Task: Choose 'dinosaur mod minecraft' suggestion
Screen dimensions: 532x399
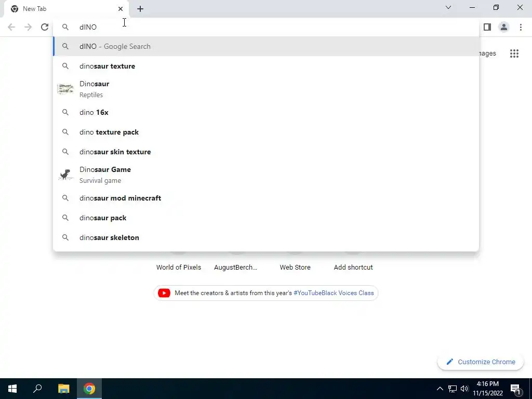Action: [266, 198]
